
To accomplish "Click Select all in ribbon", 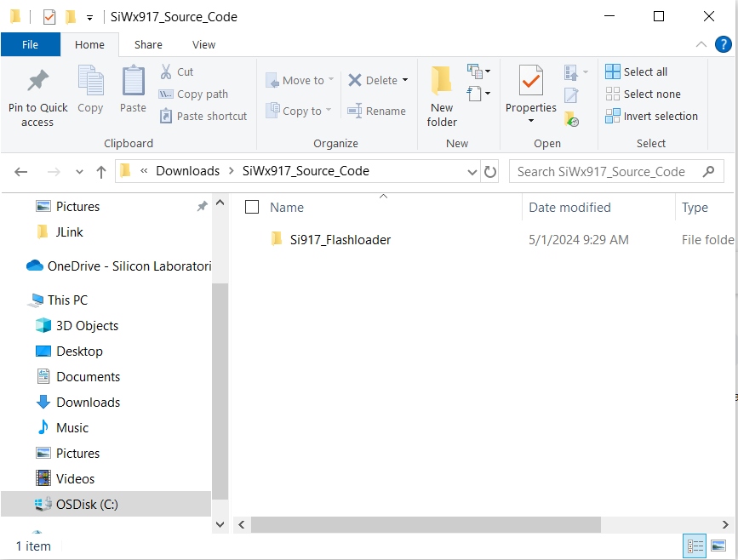I will click(637, 71).
